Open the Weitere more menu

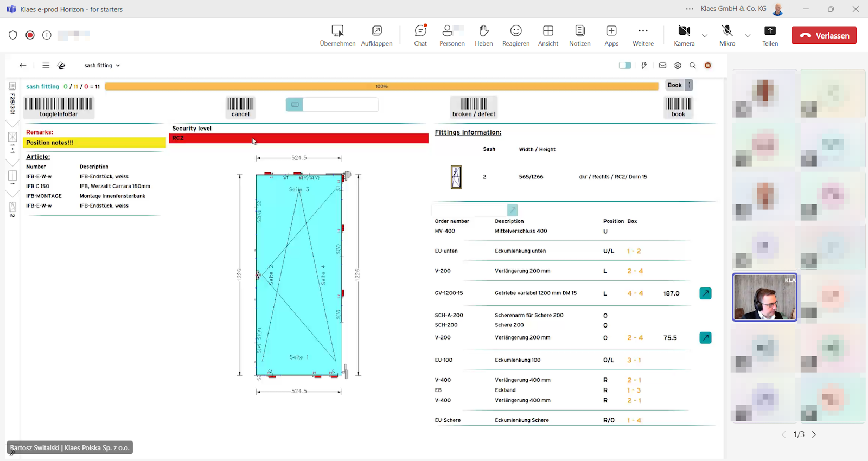643,35
